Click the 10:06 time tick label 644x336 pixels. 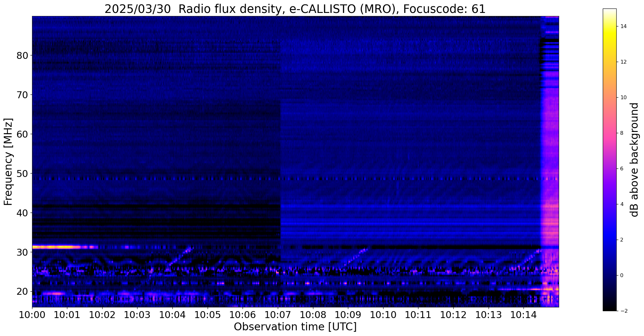coord(243,314)
